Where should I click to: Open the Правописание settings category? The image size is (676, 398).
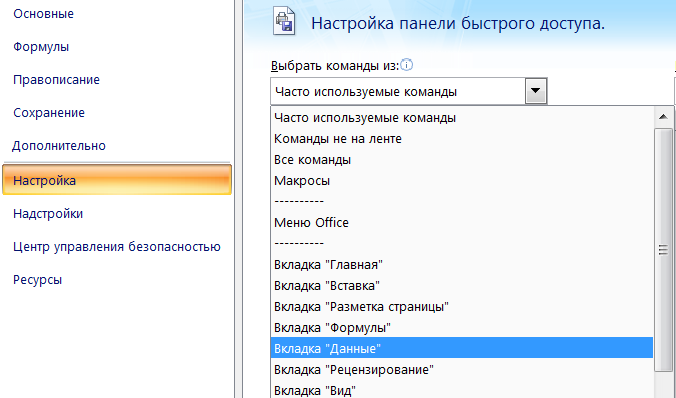(x=56, y=80)
